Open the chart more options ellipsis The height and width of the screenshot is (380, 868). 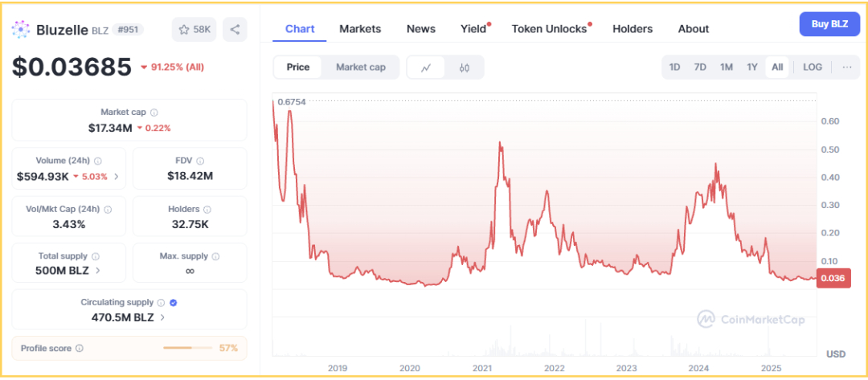[847, 67]
